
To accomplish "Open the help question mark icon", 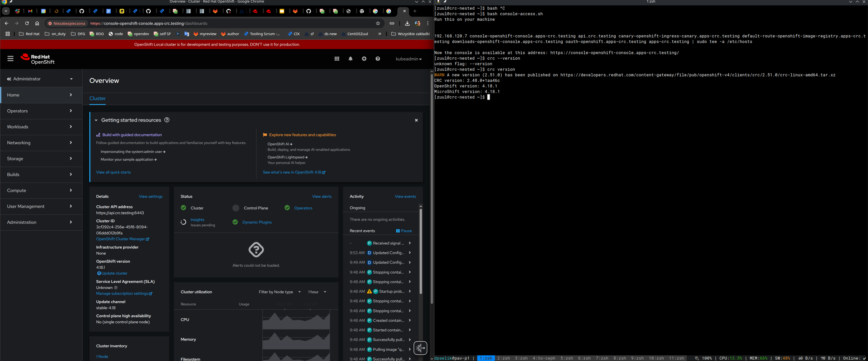I will click(378, 59).
